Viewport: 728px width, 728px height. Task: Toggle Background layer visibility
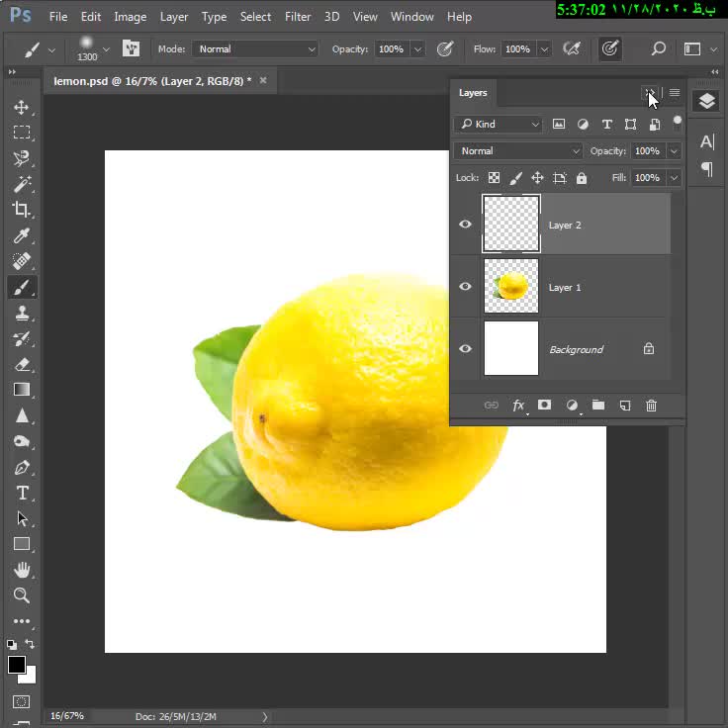465,349
